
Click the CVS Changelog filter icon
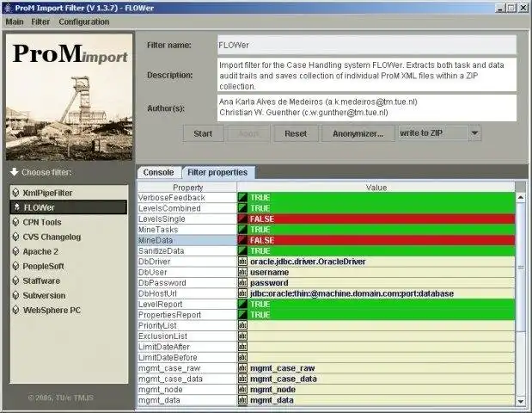[x=15, y=237]
